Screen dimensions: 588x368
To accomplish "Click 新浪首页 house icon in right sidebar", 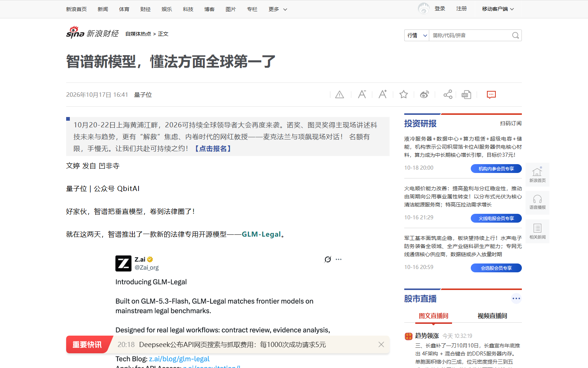I will click(x=537, y=174).
